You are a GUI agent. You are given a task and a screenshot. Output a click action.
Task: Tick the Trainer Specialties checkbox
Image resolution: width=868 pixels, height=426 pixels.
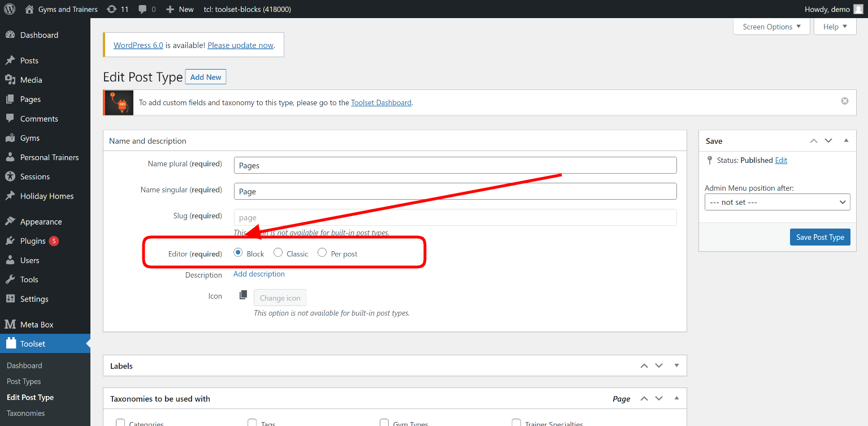tap(517, 423)
